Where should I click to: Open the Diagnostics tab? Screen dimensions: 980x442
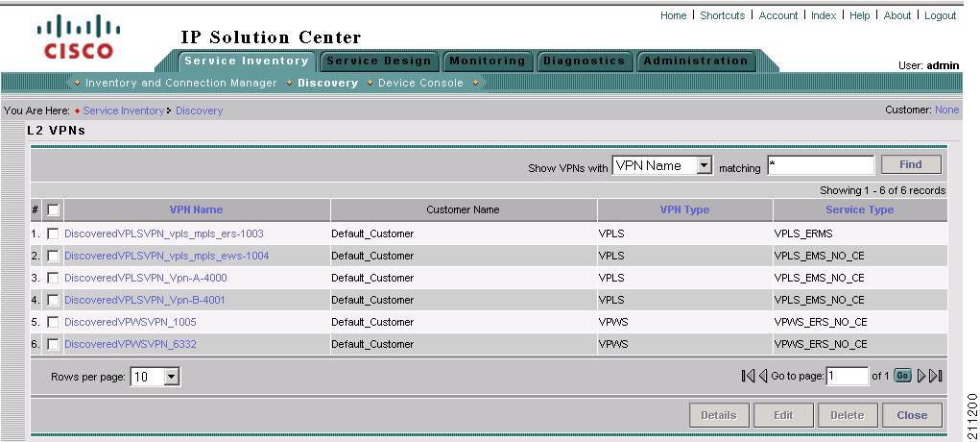pyautogui.click(x=584, y=61)
